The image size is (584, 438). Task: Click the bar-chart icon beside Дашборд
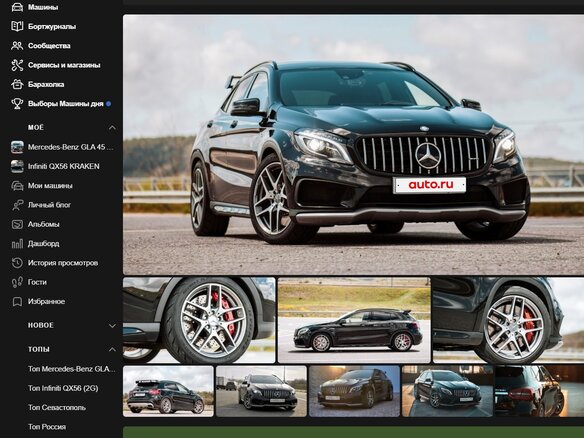pos(17,244)
